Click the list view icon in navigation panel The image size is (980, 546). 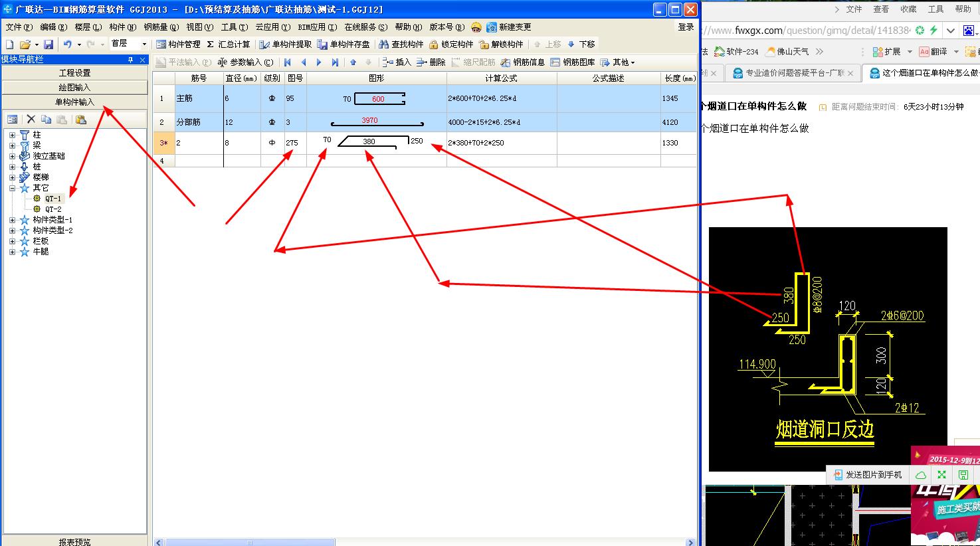12,120
